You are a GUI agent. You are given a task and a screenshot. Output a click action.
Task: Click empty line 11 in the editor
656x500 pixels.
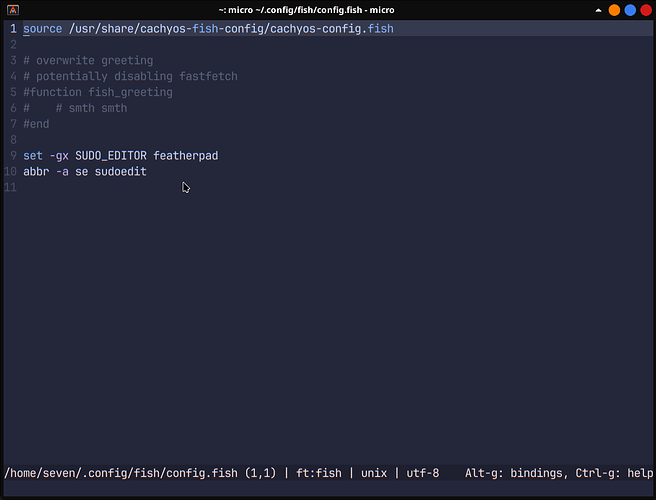[x=328, y=187]
